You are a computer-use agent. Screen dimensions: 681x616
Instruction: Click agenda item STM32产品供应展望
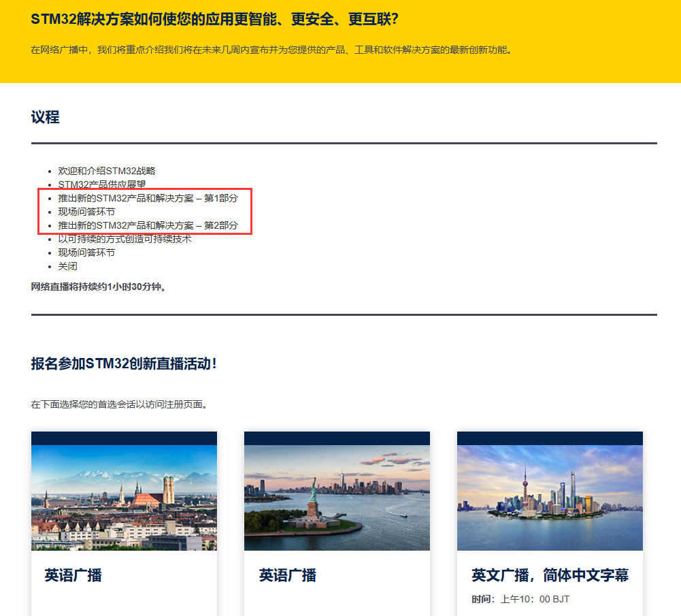(x=102, y=184)
